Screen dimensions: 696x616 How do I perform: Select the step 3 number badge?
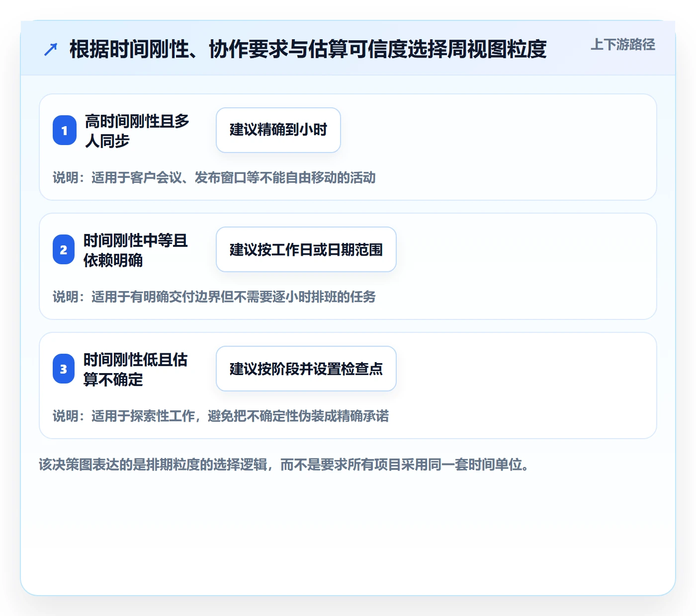click(x=64, y=369)
